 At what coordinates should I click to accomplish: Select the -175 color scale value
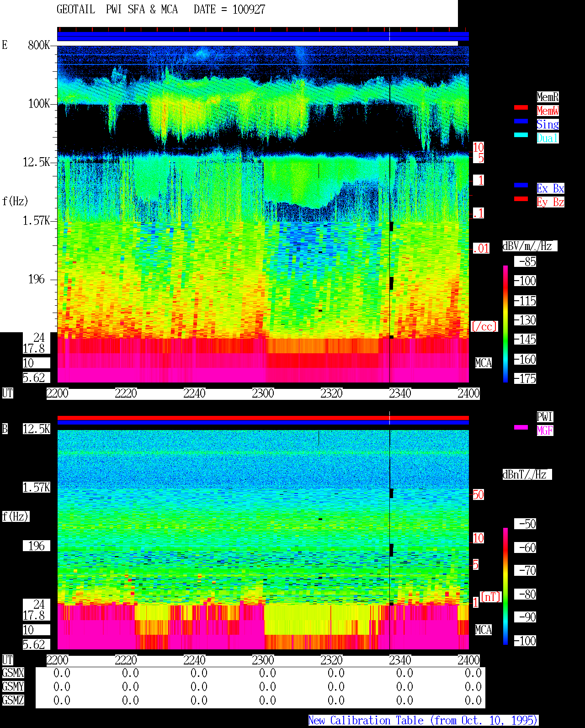(x=525, y=378)
